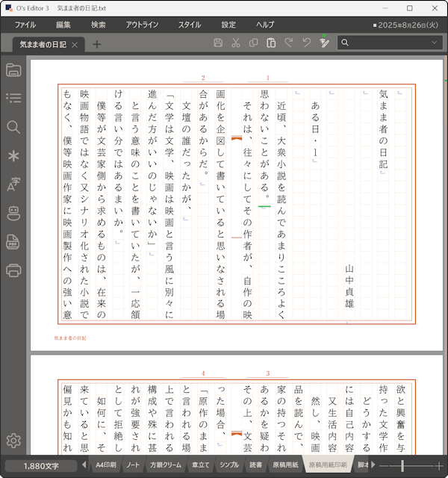Expand the search box dropdown arrow
Viewport: 448px width, 478px height.
pos(435,43)
